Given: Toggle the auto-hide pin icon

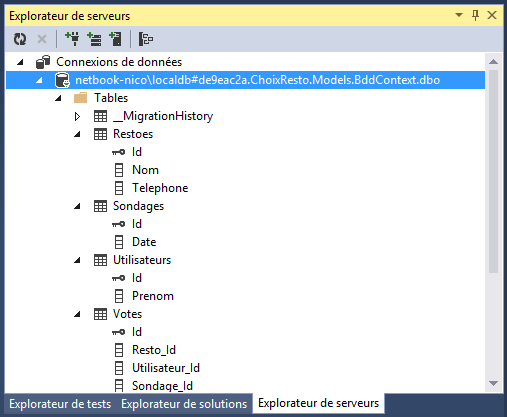Looking at the screenshot, I should 476,15.
